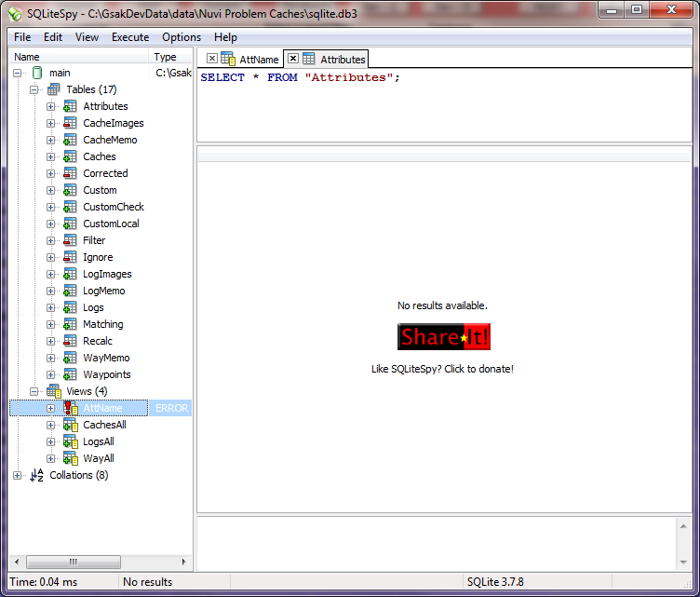Click the Ignore table icon
Image resolution: width=700 pixels, height=597 pixels.
pyautogui.click(x=70, y=257)
